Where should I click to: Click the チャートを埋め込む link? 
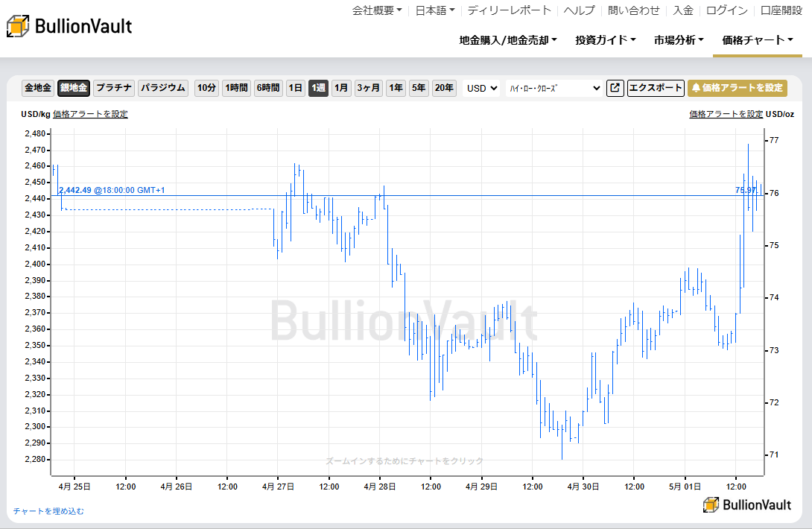(x=48, y=511)
